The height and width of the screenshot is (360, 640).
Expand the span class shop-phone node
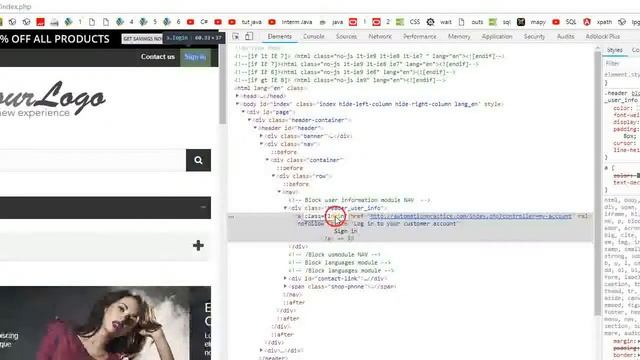pos(285,287)
